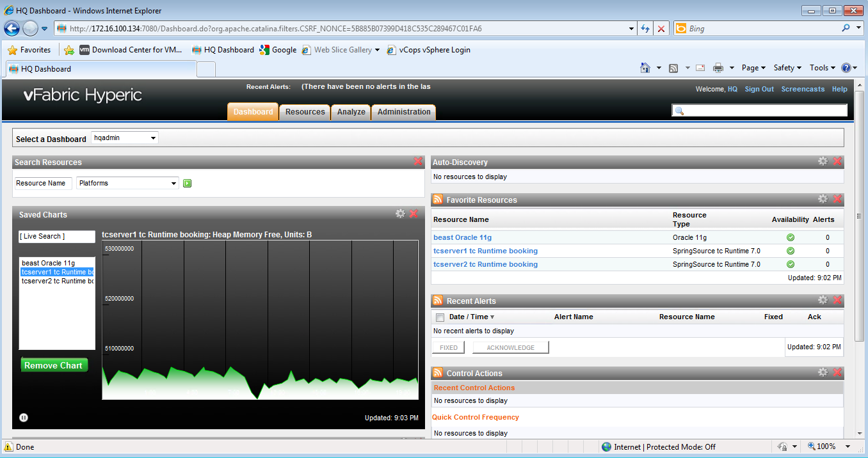Click the header search input box

759,111
